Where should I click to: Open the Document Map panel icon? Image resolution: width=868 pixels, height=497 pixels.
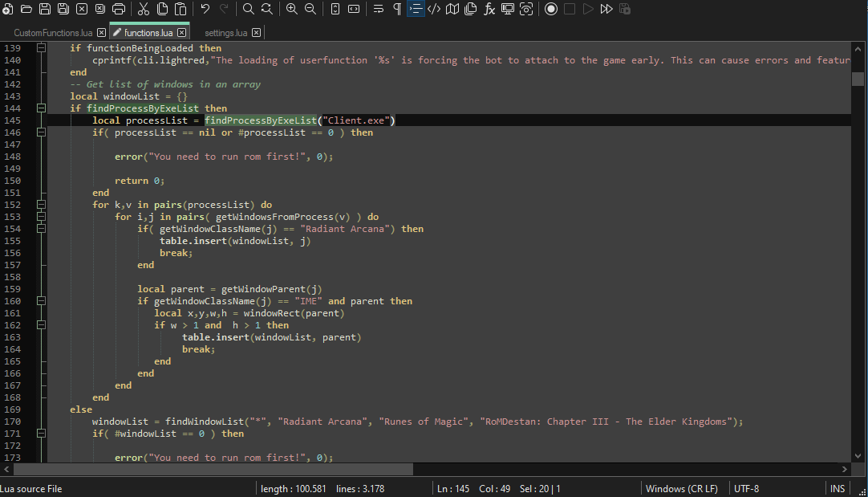tap(452, 9)
